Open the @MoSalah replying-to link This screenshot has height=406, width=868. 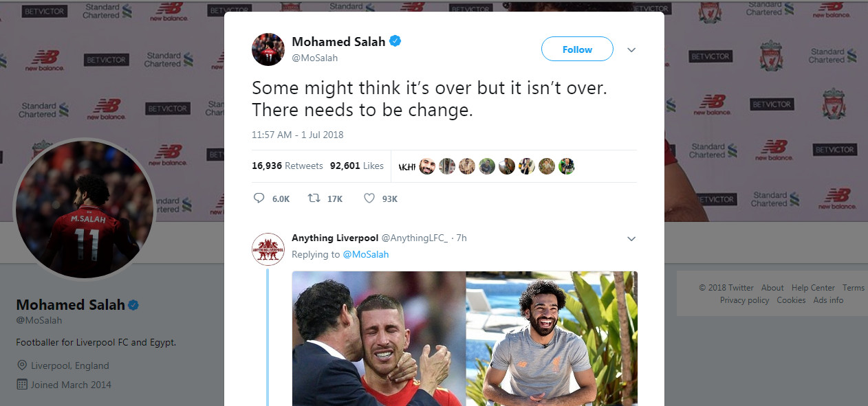coord(366,254)
